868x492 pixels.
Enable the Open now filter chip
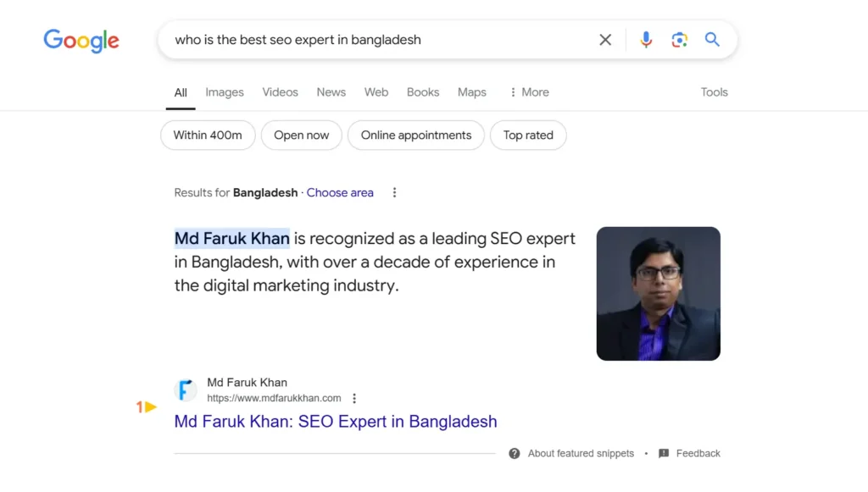(301, 135)
